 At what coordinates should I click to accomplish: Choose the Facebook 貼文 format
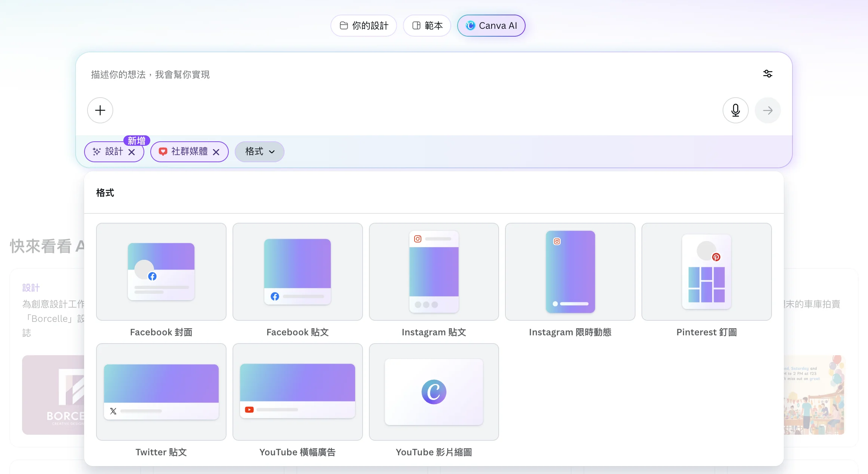coord(298,272)
